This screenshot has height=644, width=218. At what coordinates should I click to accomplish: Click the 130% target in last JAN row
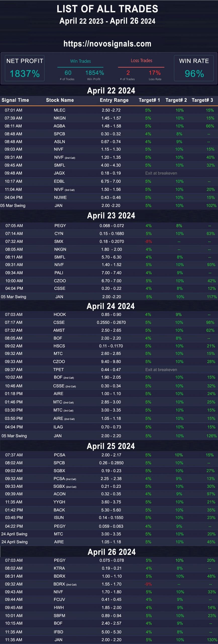click(212, 639)
